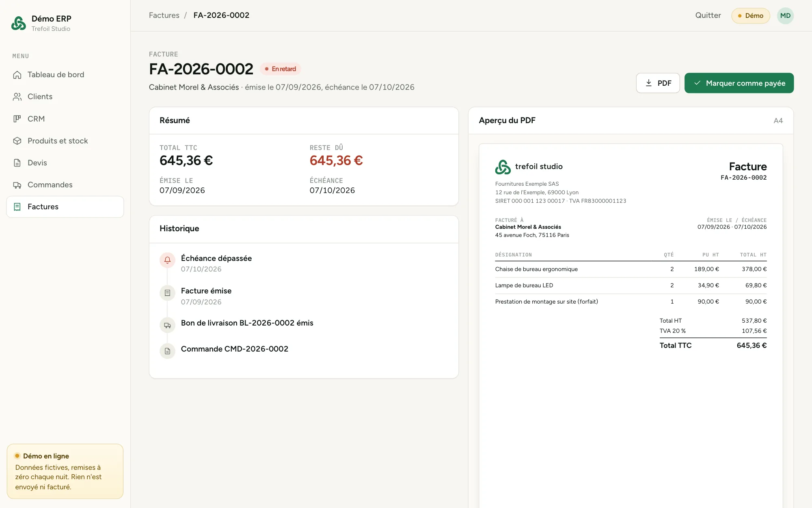
Task: Click Cabinet Morel & Associés in PDF preview
Action: (x=528, y=227)
